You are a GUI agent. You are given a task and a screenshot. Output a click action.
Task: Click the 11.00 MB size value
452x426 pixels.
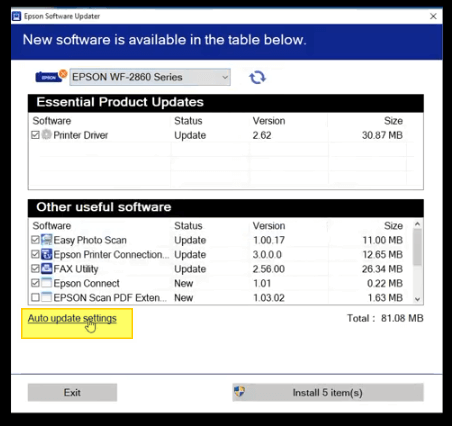383,240
